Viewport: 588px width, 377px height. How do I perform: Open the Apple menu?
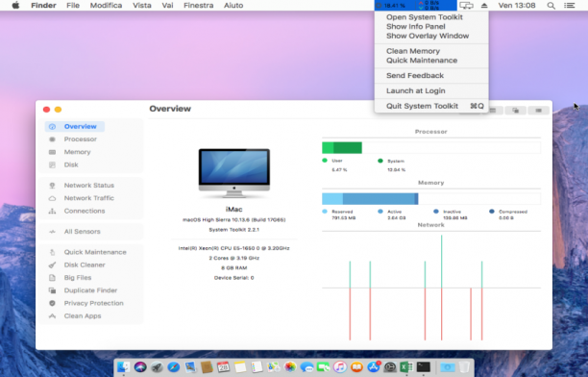15,5
